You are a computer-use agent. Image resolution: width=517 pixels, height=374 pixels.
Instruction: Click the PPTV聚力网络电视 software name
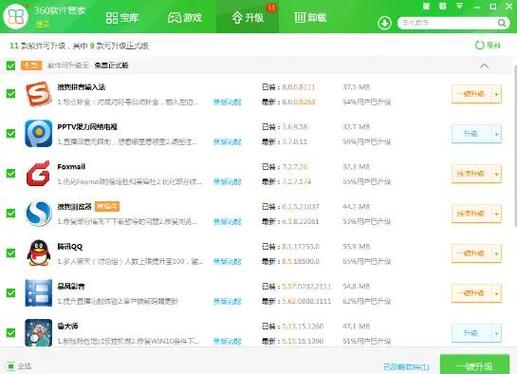click(87, 127)
